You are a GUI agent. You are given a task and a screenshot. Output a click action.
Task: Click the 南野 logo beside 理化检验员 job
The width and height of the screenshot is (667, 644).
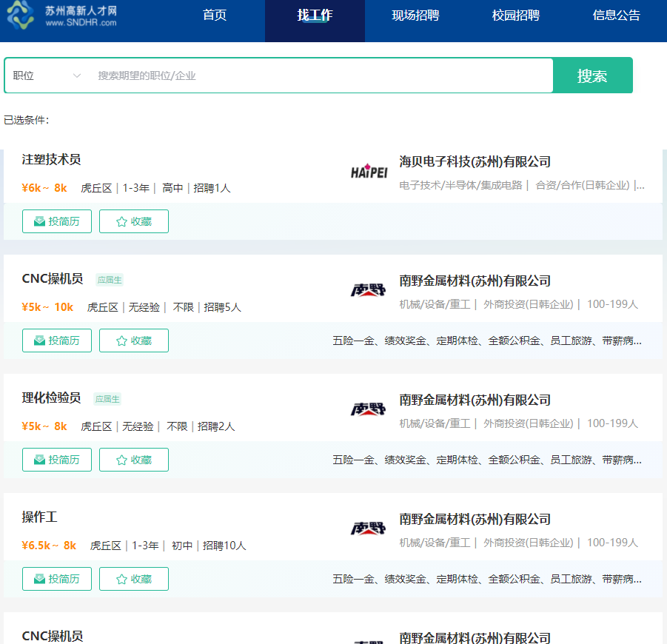[x=369, y=409]
